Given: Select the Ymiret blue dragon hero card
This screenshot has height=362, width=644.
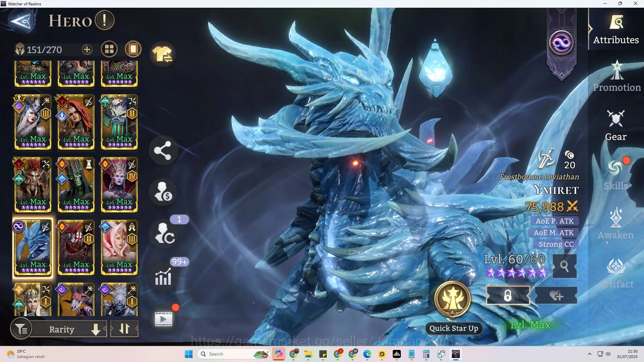Looking at the screenshot, I should pos(33,248).
